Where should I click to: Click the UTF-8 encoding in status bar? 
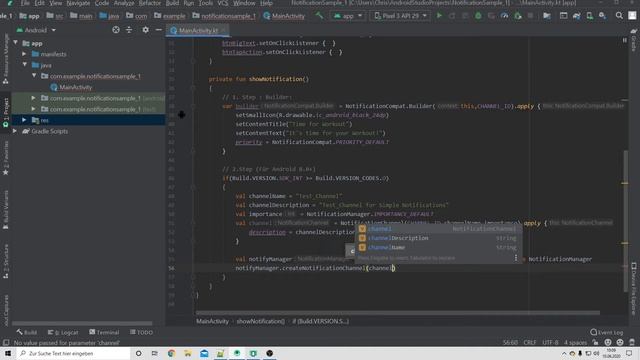tap(550, 342)
